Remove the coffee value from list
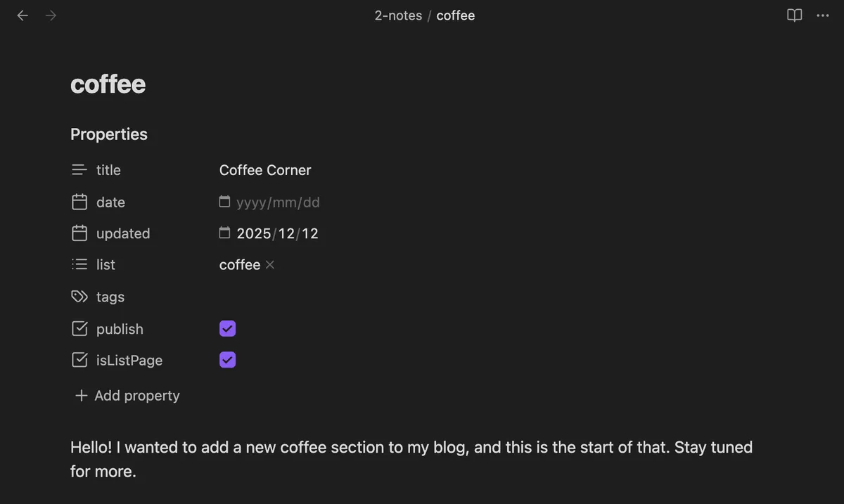Screen dimensions: 844x504 (x=270, y=265)
